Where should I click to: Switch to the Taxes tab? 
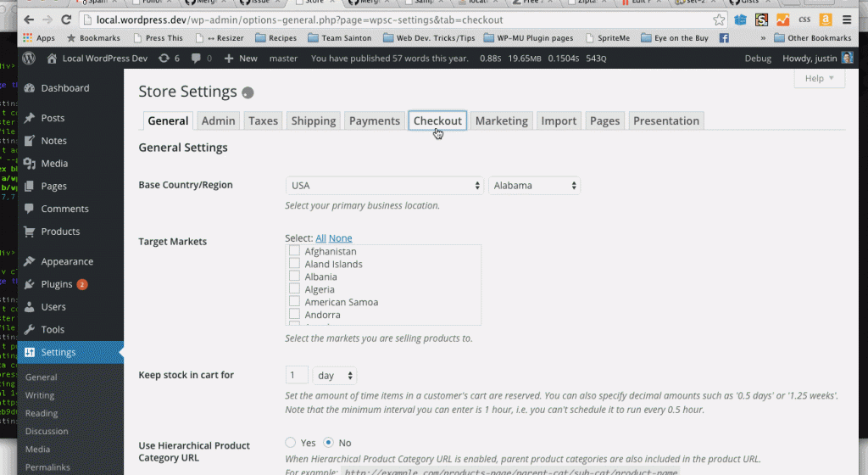click(263, 120)
